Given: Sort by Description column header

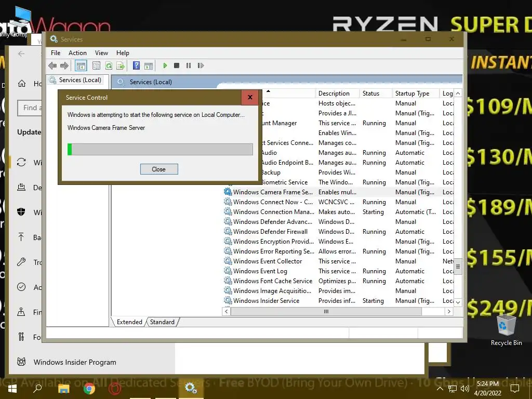Looking at the screenshot, I should pos(337,94).
